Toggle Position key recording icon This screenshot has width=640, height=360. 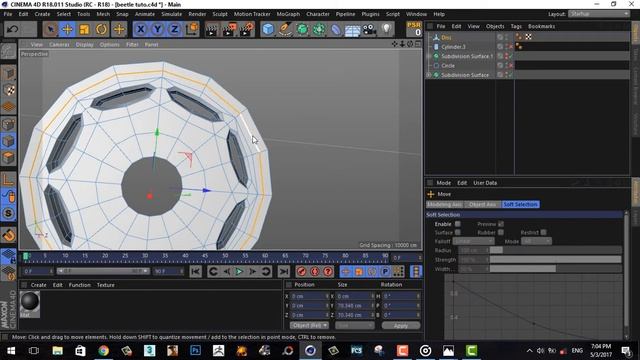click(x=346, y=271)
